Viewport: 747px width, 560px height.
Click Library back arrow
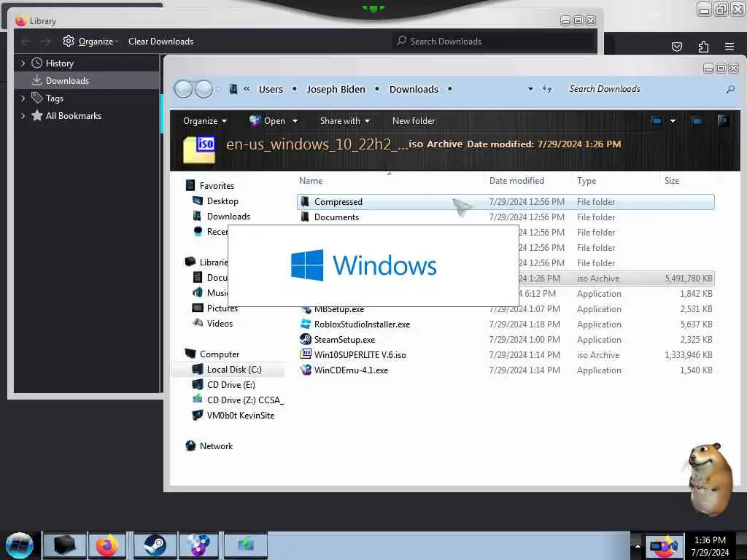click(26, 42)
